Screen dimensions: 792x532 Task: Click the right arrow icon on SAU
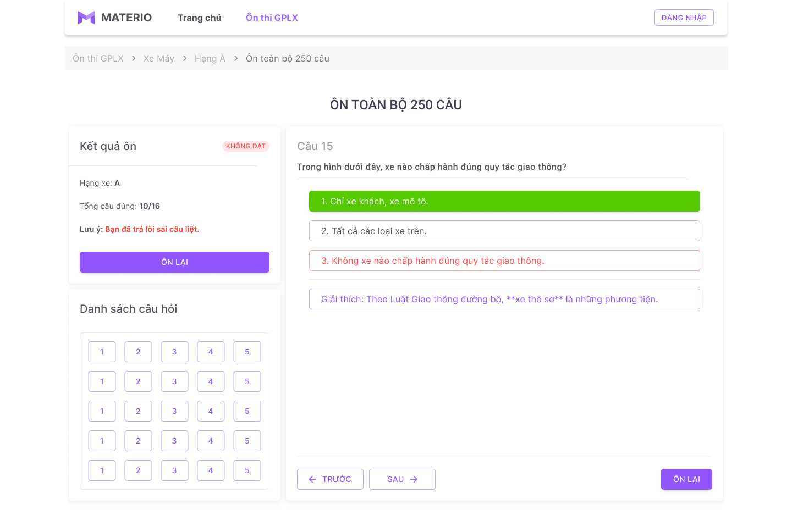coord(414,479)
